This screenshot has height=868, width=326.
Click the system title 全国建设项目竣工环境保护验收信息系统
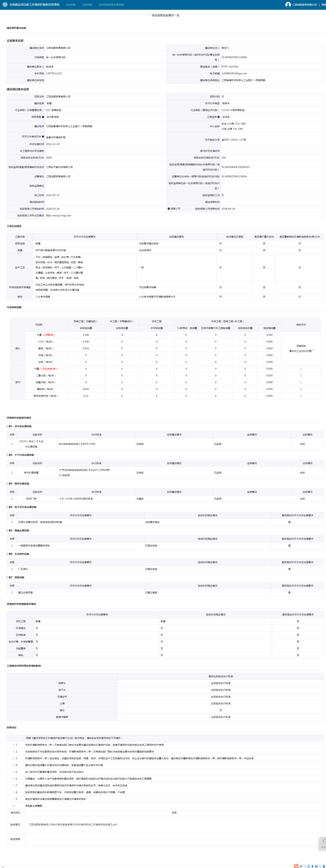click(x=34, y=5)
